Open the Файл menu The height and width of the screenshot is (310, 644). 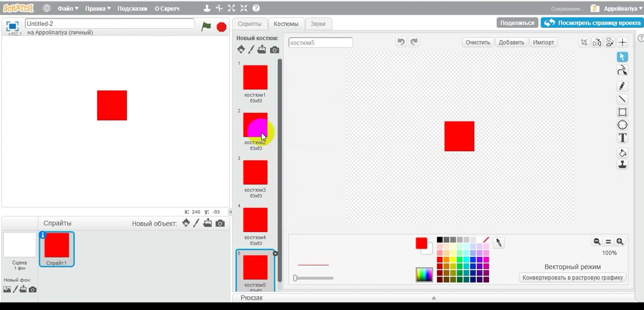tap(68, 9)
